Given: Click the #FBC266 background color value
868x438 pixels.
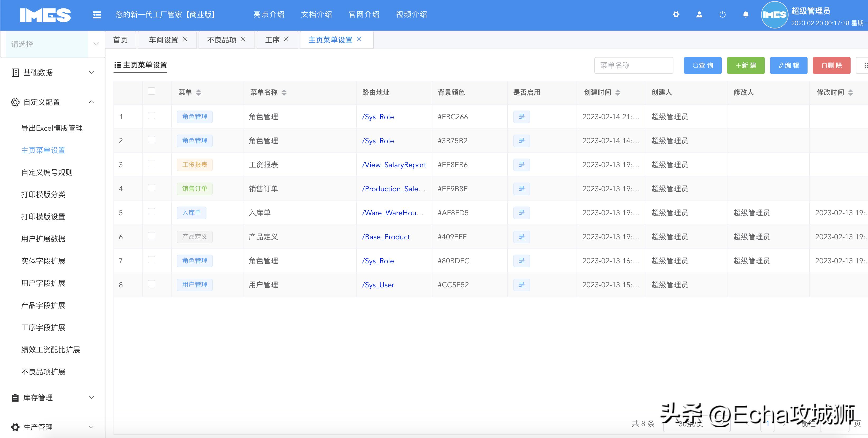Looking at the screenshot, I should [x=452, y=116].
